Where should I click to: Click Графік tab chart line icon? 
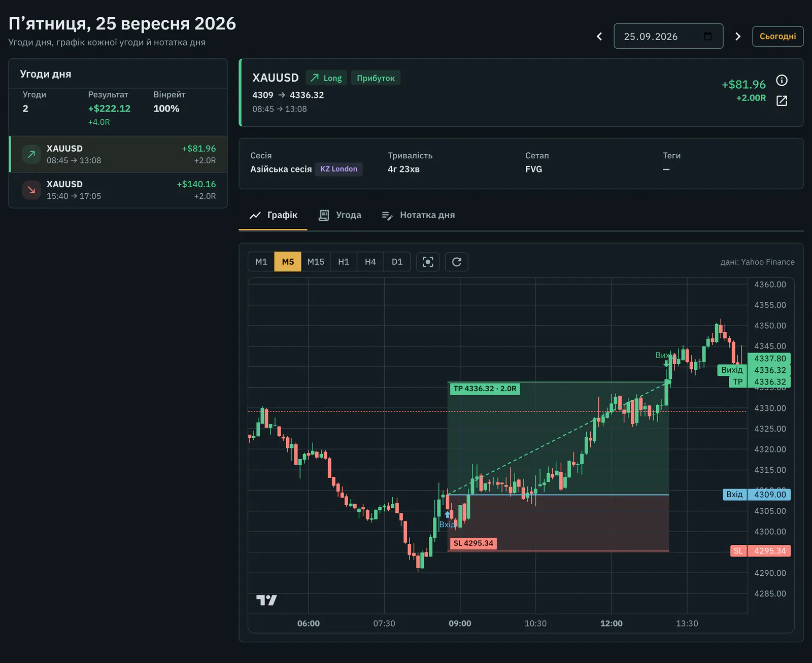click(255, 215)
